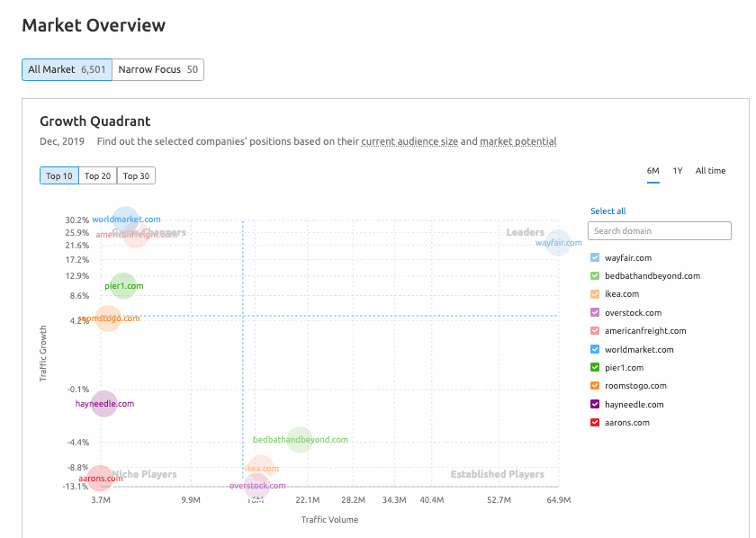Image resolution: width=756 pixels, height=538 pixels.
Task: Switch time range to 1Y
Action: pos(677,171)
